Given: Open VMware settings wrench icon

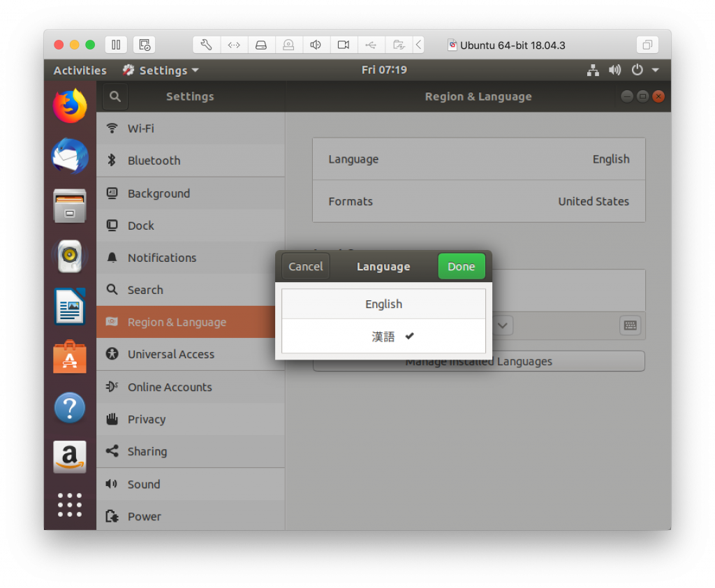Looking at the screenshot, I should click(x=206, y=45).
